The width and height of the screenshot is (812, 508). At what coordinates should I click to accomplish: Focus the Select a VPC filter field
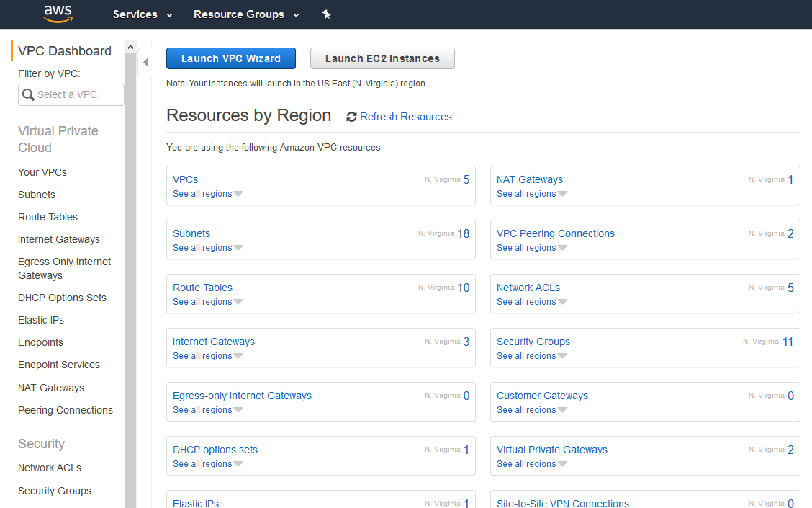coord(71,95)
